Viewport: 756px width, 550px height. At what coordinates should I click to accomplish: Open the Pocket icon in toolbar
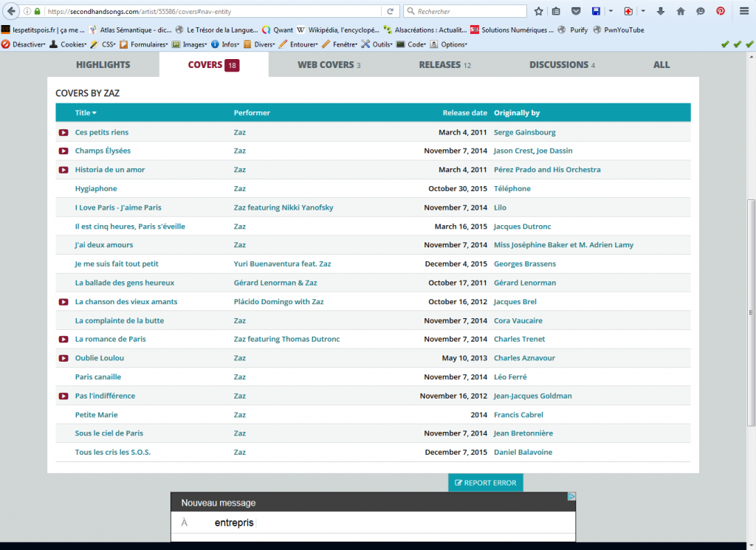(576, 11)
